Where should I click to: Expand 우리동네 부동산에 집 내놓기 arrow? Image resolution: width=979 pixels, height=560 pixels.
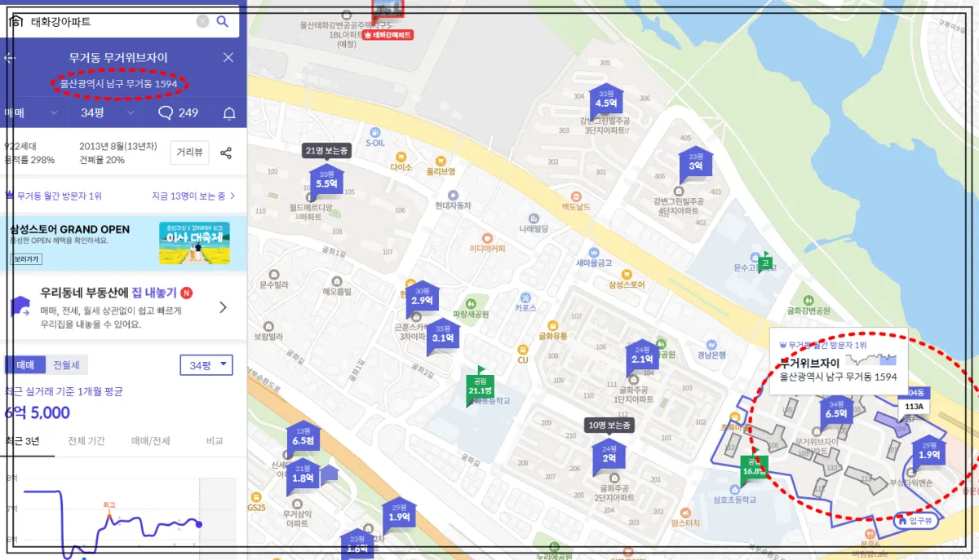(x=223, y=307)
